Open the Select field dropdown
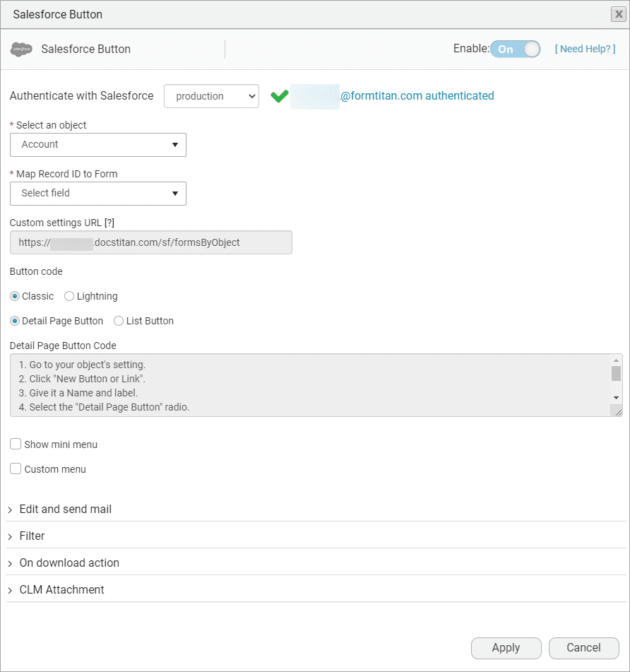Screen dimensions: 630x672 98,193
